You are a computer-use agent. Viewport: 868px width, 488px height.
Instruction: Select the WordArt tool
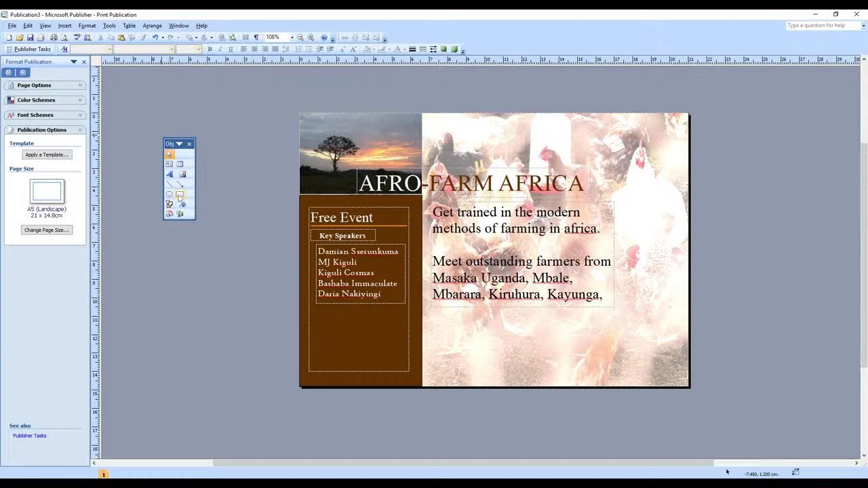click(x=170, y=174)
